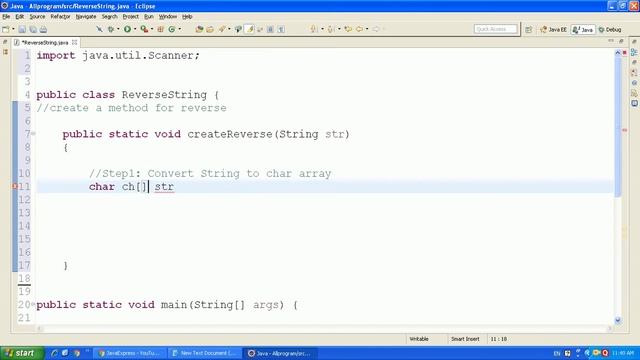Open the Search menu

[109, 17]
